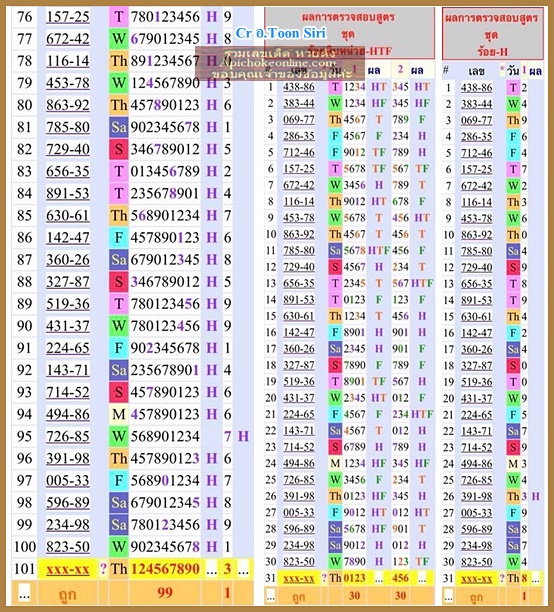Open link 863-92 in row 80
The image size is (554, 612).
(68, 105)
